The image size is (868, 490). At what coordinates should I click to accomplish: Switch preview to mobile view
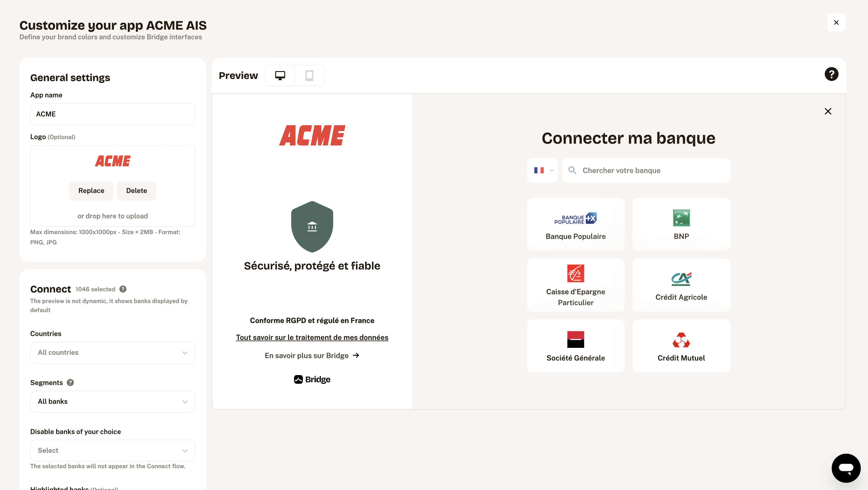click(x=309, y=75)
